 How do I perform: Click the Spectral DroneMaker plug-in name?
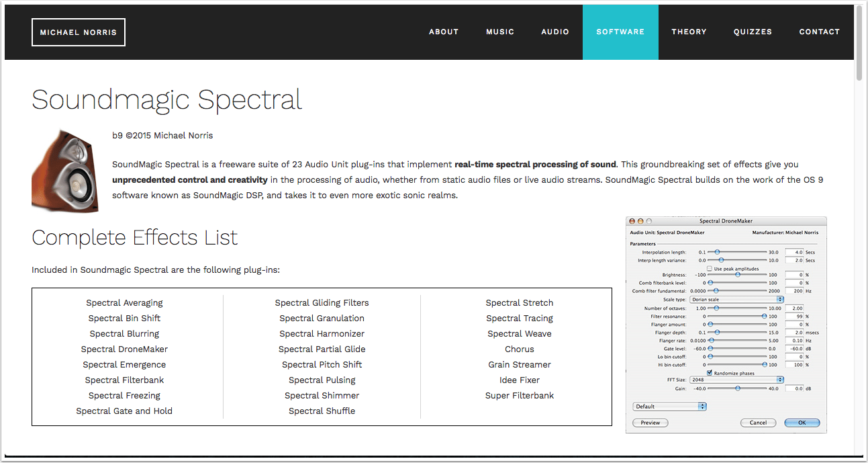point(124,349)
